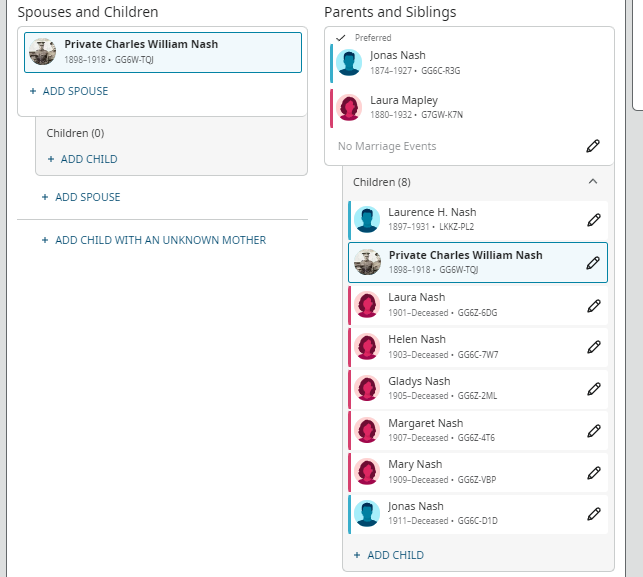643x577 pixels.
Task: Click Charles William Nash portrait in spouse card
Action: pos(43,52)
